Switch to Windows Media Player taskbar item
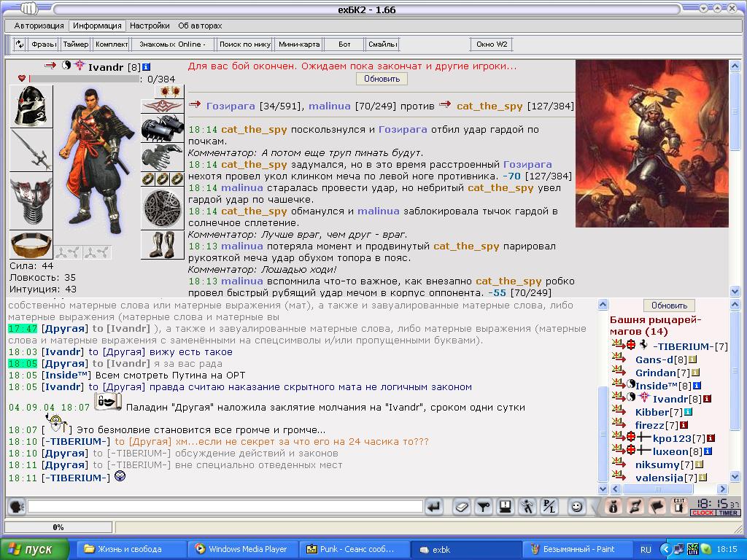Screen dimensions: 747x560 coord(241,549)
